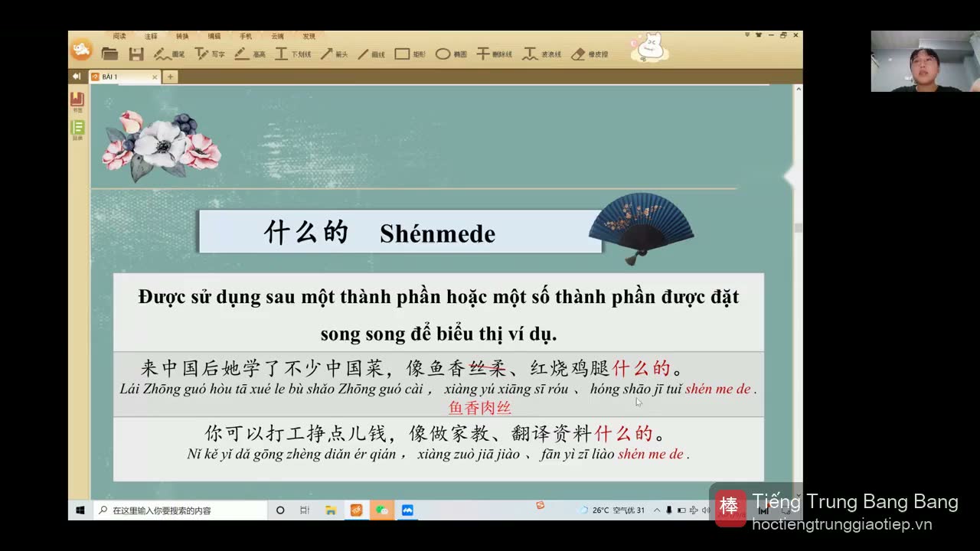Click the orange application logo

(x=81, y=50)
